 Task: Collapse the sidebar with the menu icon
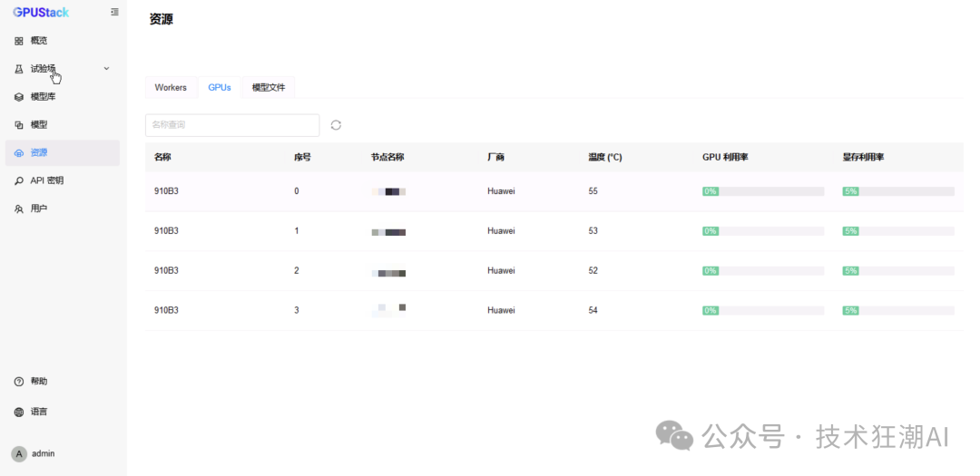click(x=114, y=12)
